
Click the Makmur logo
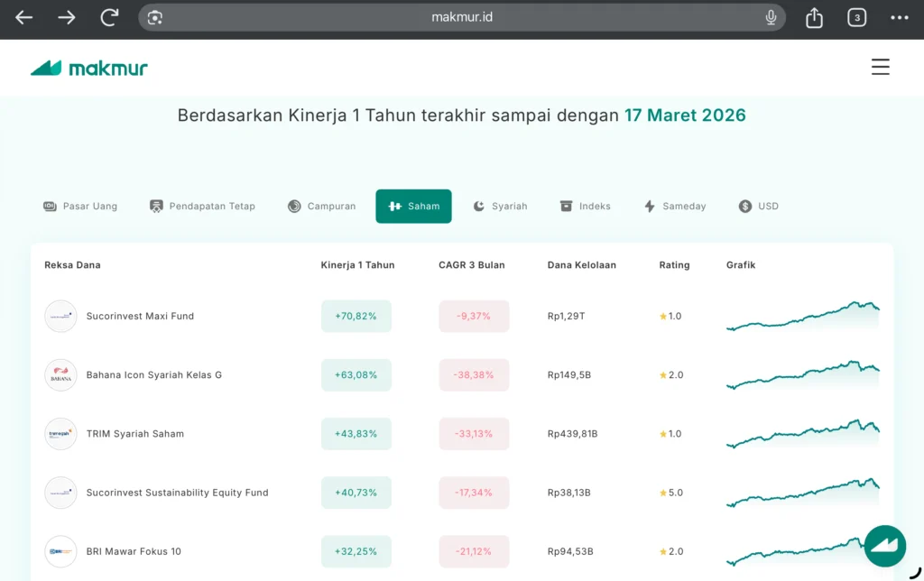(x=88, y=67)
